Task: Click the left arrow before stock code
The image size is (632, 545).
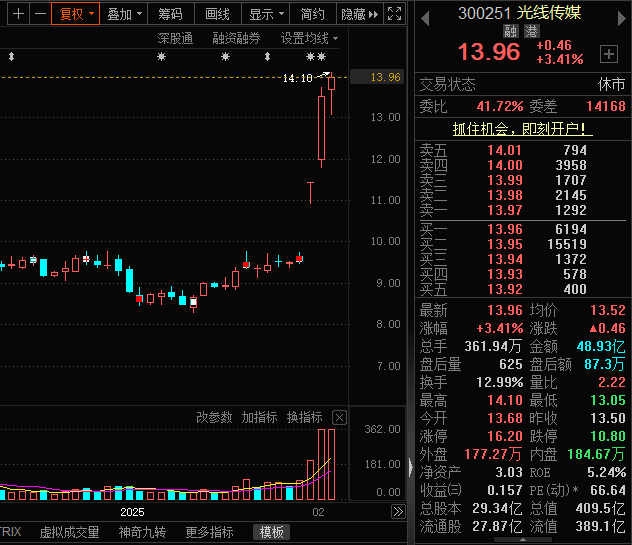Action: pos(424,14)
